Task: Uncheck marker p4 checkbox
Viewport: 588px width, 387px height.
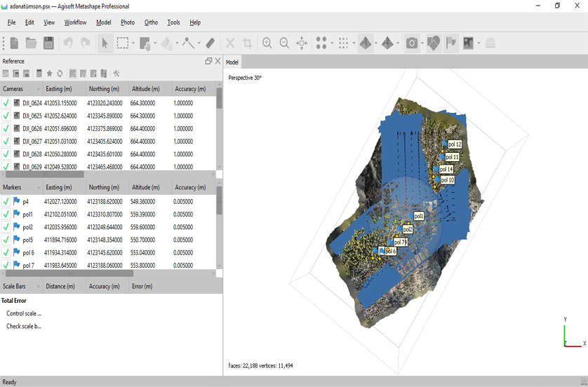Action: pos(6,202)
